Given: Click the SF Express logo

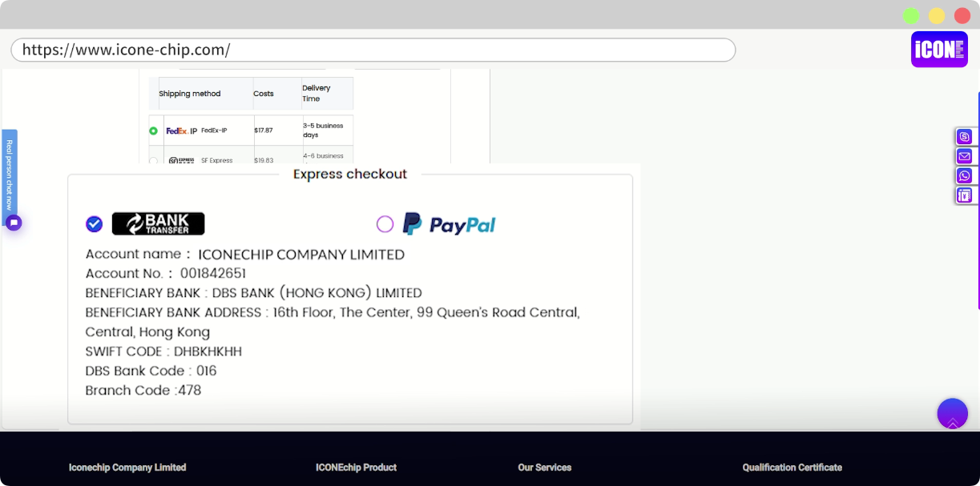Looking at the screenshot, I should point(181,160).
